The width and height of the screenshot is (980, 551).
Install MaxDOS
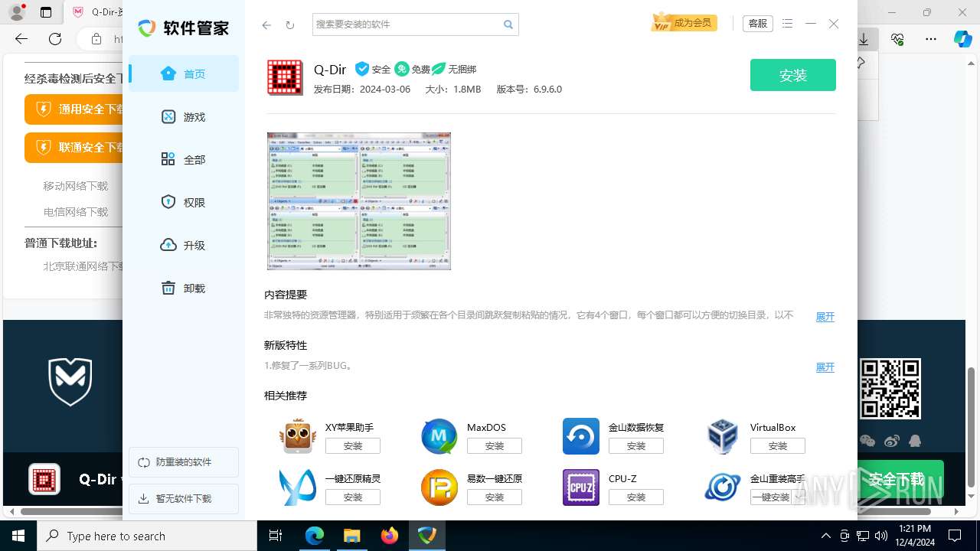[495, 446]
